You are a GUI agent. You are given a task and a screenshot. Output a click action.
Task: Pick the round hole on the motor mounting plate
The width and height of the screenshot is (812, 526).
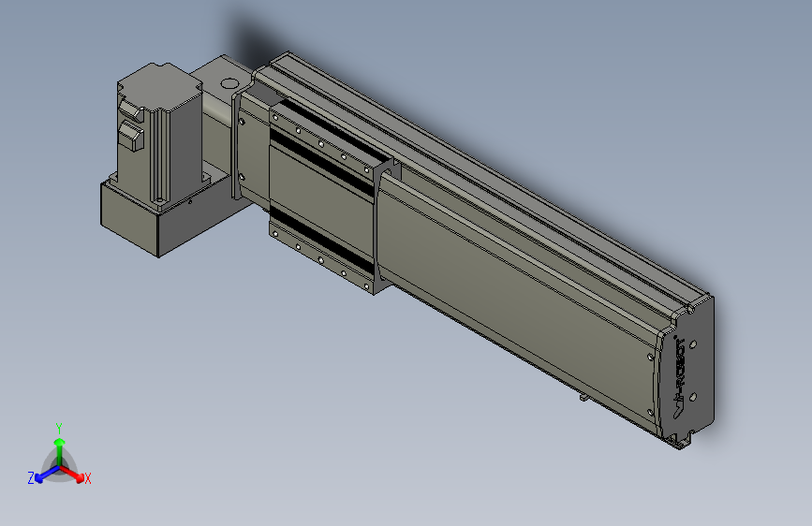[229, 83]
